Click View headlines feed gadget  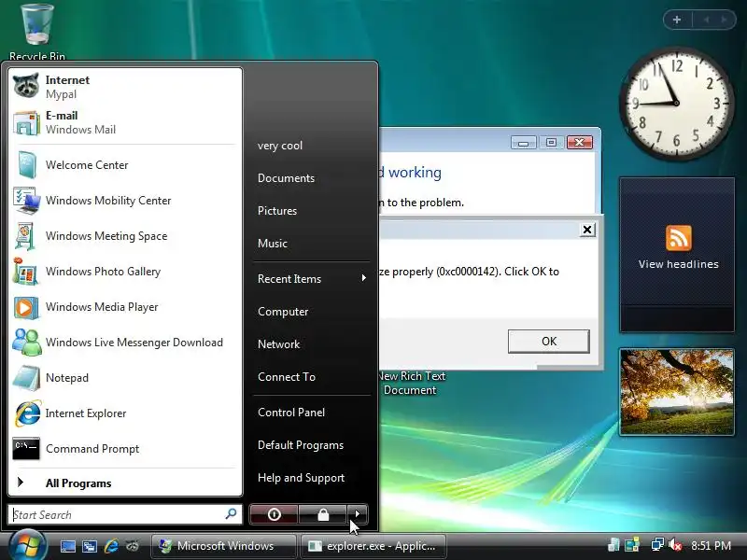pyautogui.click(x=677, y=255)
